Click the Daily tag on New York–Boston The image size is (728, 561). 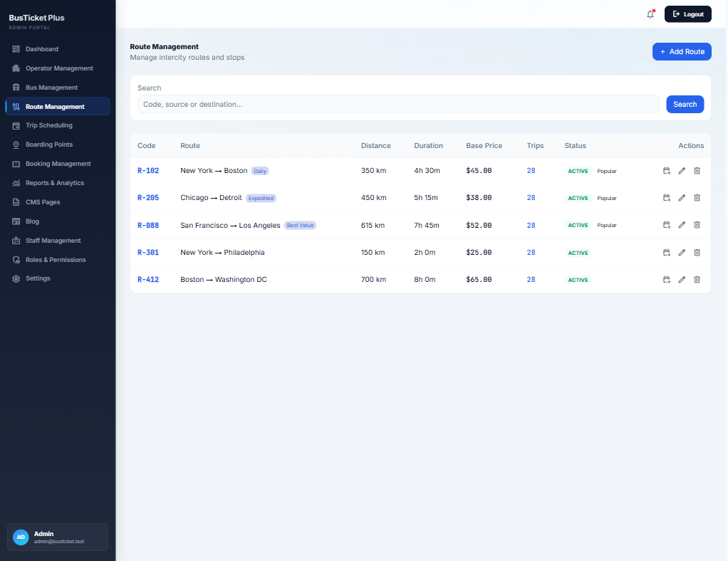pos(260,172)
